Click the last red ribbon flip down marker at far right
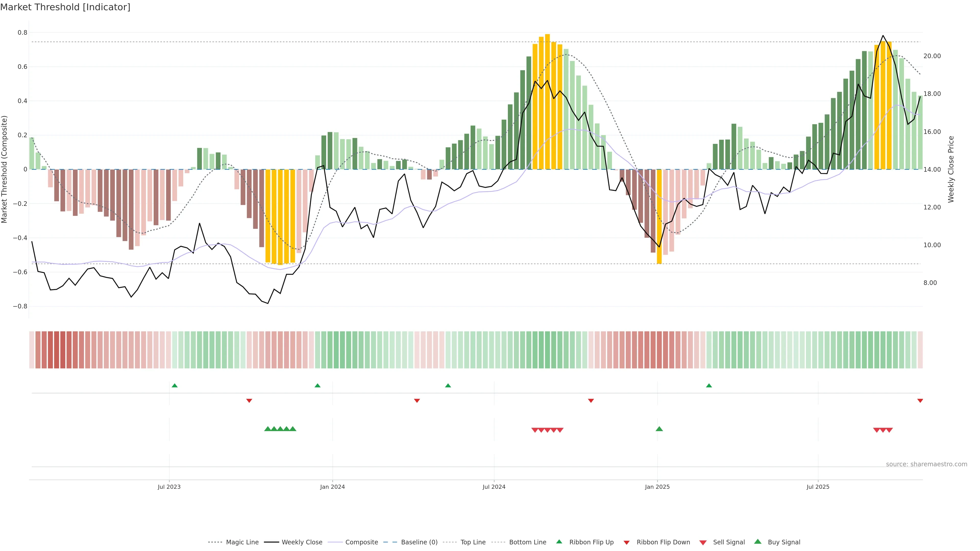The image size is (980, 551). pyautogui.click(x=920, y=401)
